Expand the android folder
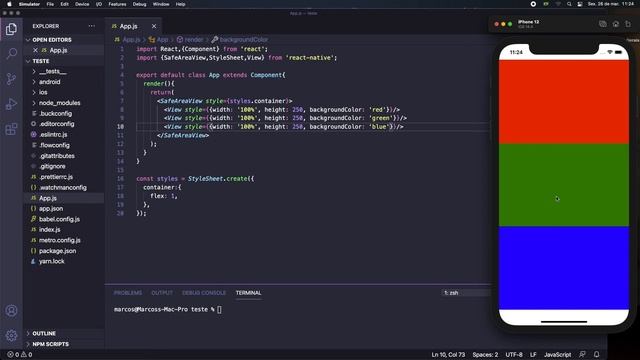 point(50,82)
